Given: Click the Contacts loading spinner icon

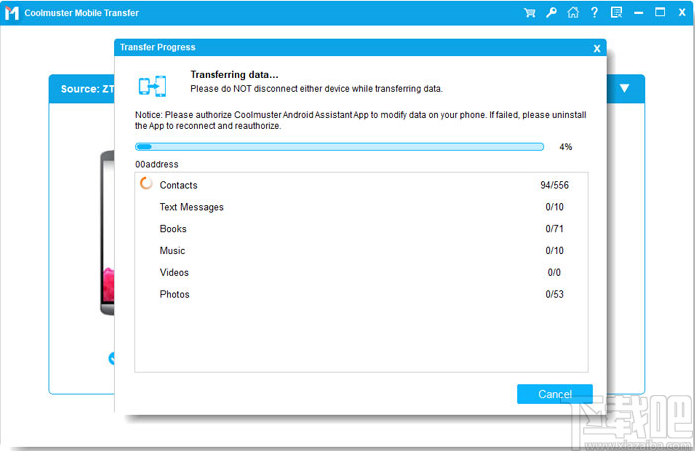Looking at the screenshot, I should (146, 184).
